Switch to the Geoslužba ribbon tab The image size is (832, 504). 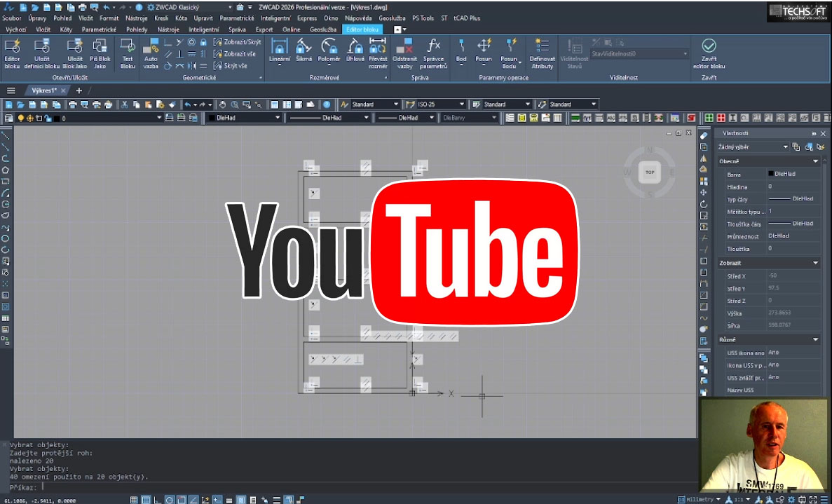[323, 29]
